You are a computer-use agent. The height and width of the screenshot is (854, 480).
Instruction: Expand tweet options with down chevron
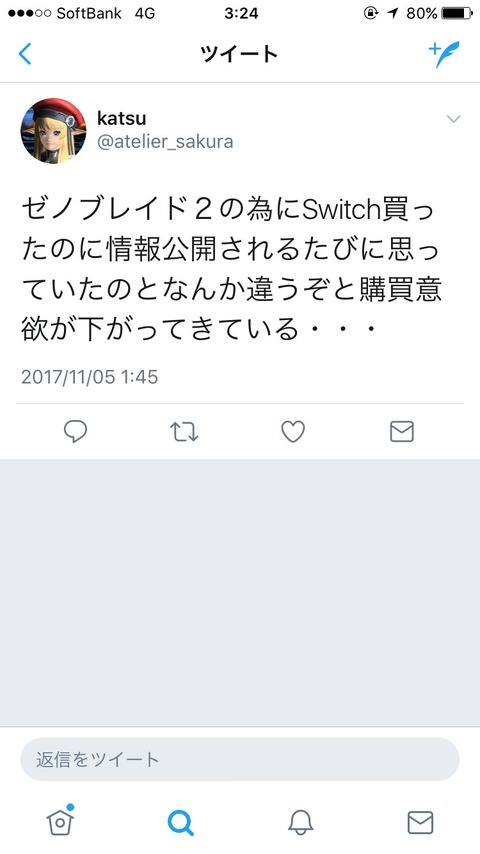tap(453, 119)
